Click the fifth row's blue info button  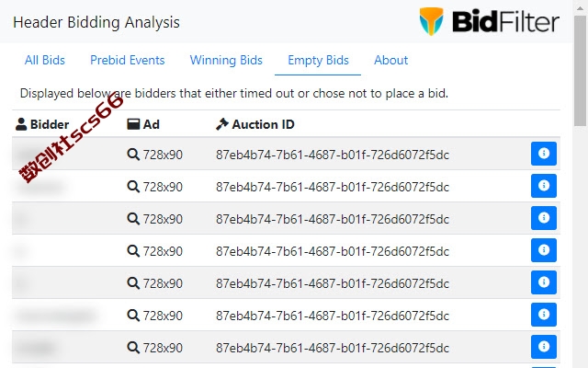pos(543,282)
